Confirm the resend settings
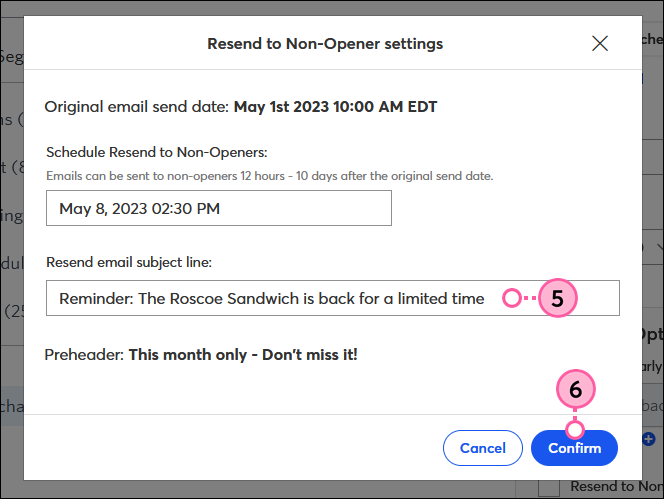Viewport: 664px width, 499px height. (x=574, y=448)
